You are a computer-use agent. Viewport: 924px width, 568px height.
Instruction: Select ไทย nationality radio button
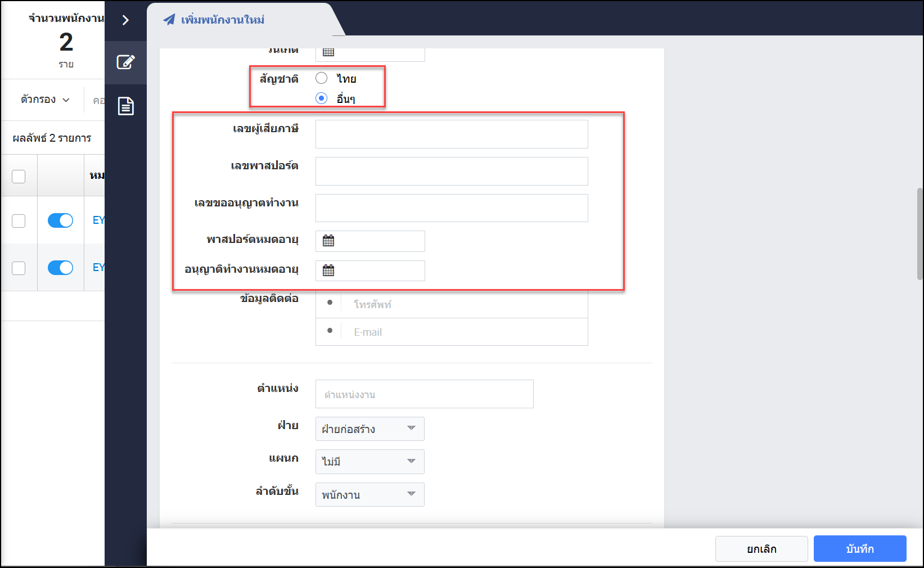pos(322,78)
